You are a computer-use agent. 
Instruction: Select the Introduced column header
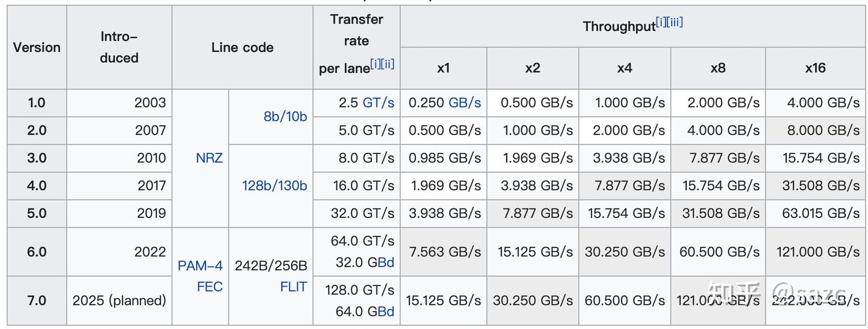(x=119, y=47)
